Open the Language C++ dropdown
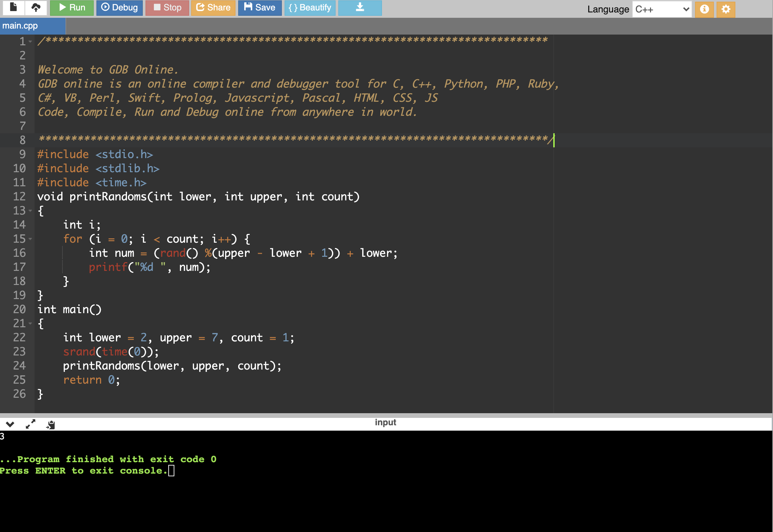 coord(661,9)
